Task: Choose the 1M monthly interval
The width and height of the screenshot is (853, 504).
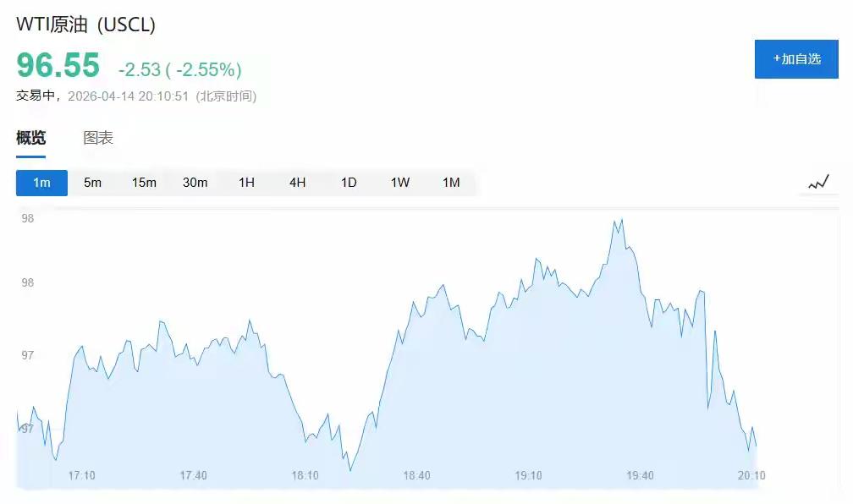Action: (x=451, y=183)
